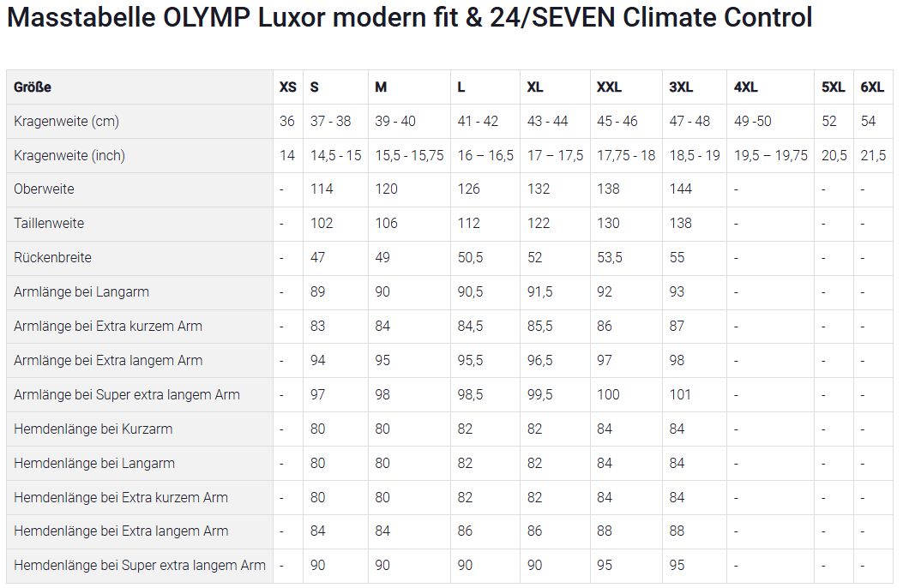Click the '19,5 – 19,75' inch cell
Screen dimensions: 903x588
tap(770, 156)
